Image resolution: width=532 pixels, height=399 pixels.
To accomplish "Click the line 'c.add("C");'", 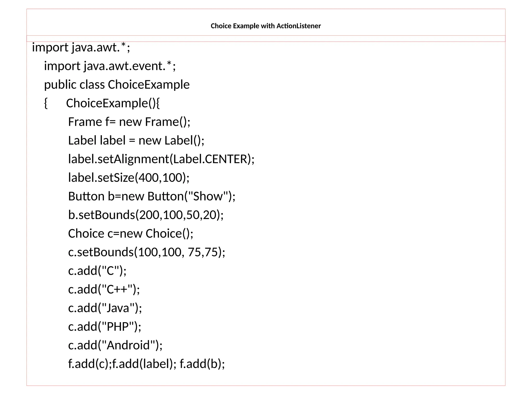I will (97, 271).
